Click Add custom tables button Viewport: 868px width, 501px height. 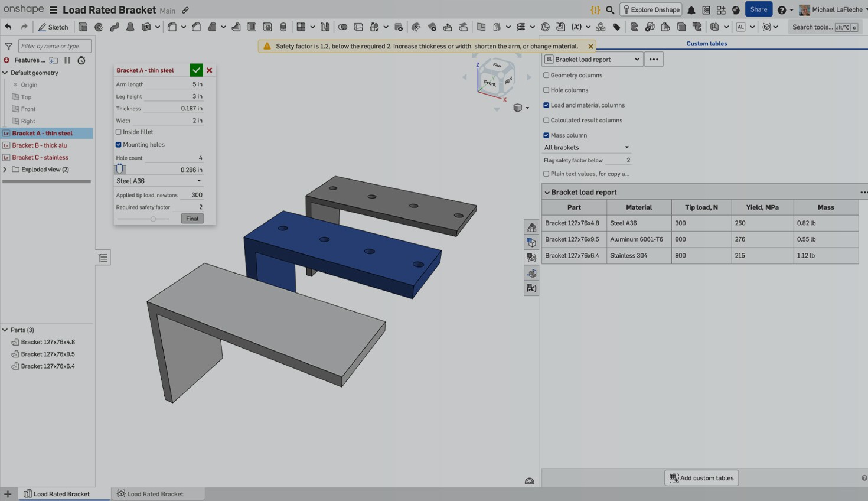[x=701, y=478]
